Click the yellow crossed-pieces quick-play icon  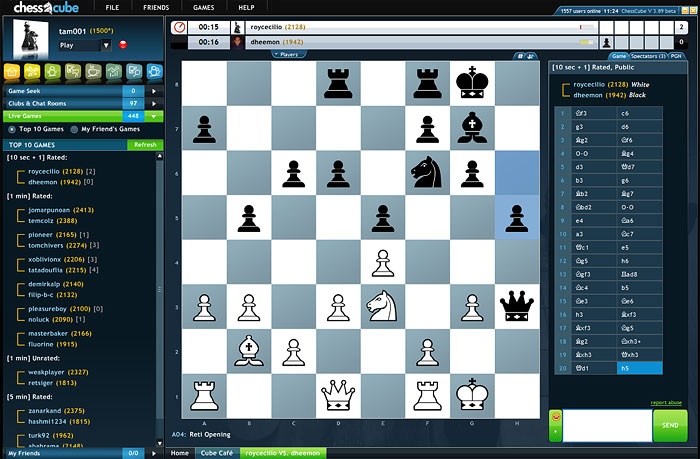(32, 72)
